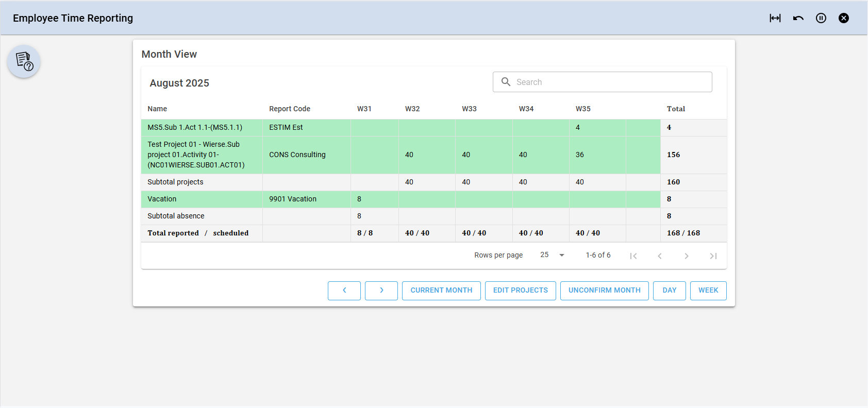Jump to last page of table
The height and width of the screenshot is (408, 868).
pyautogui.click(x=713, y=256)
